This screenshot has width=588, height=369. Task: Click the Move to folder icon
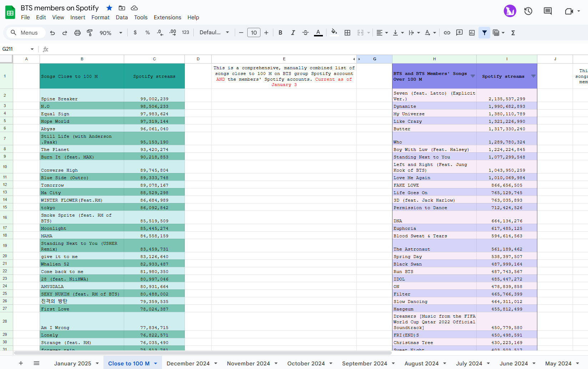[122, 8]
